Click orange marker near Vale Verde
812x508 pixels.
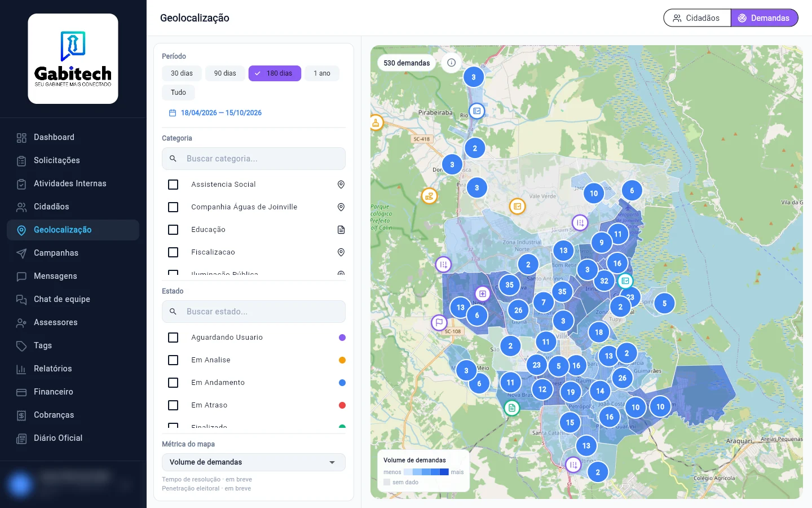(517, 207)
